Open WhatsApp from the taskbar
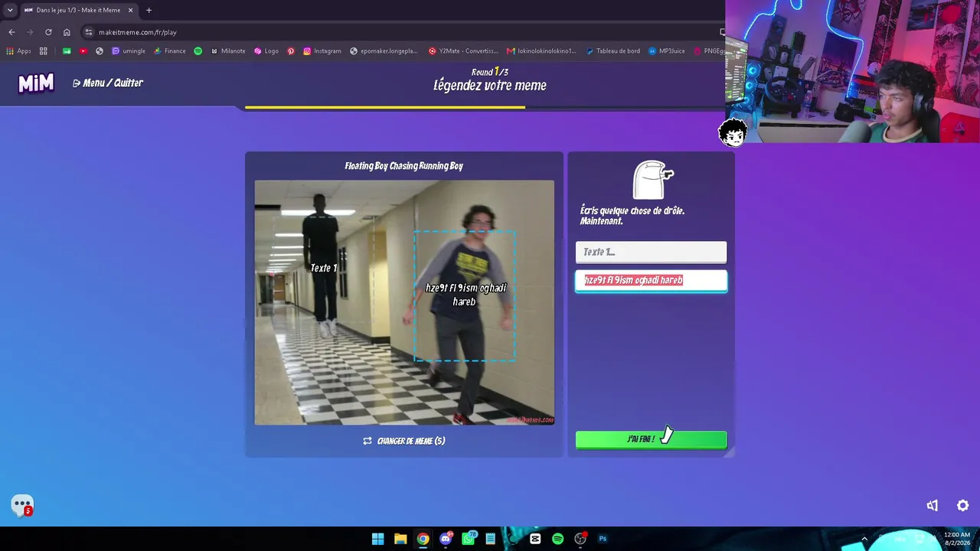The image size is (980, 551). pyautogui.click(x=468, y=539)
